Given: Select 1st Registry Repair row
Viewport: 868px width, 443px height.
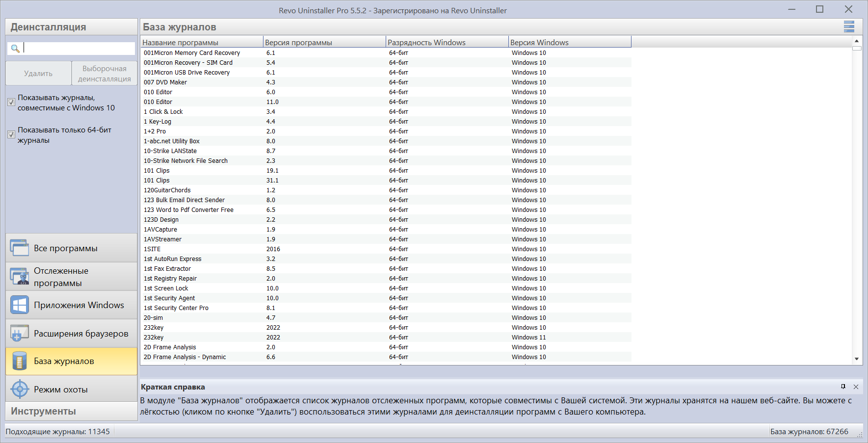Looking at the screenshot, I should coord(386,279).
